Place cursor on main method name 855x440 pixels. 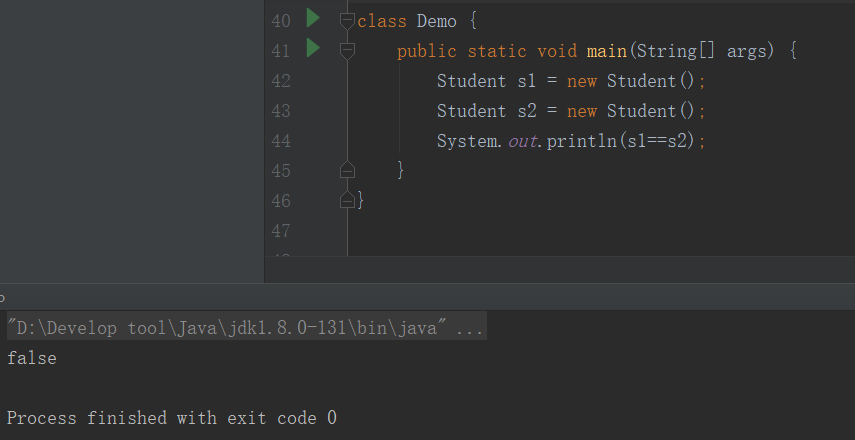(x=606, y=51)
